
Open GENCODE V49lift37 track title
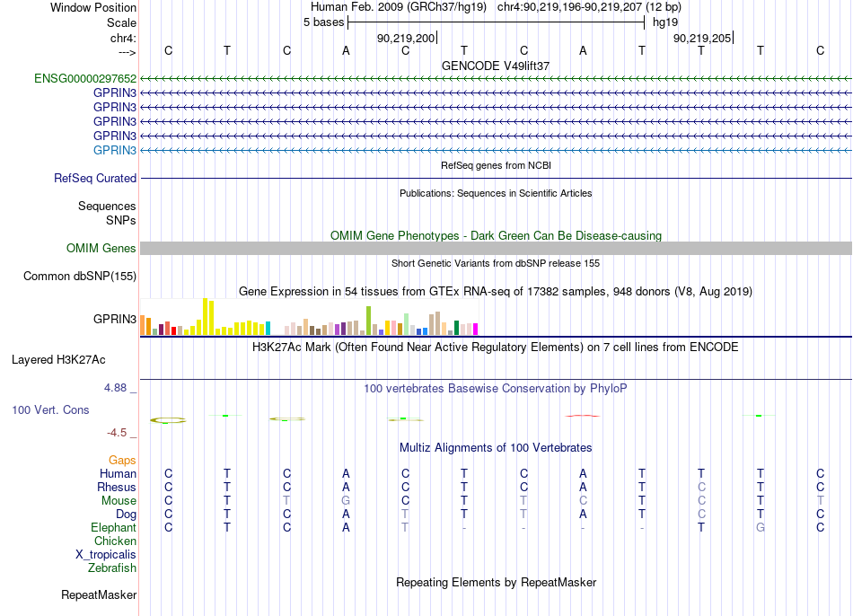[496, 66]
